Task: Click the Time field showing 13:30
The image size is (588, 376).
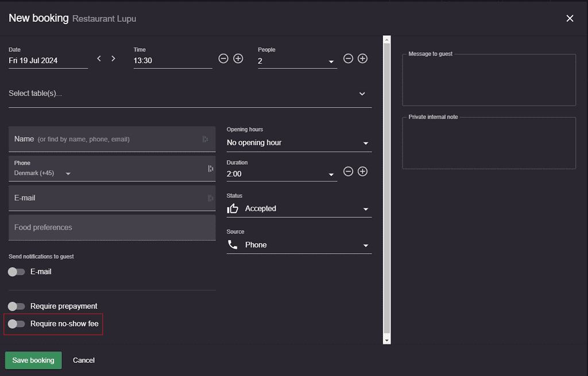Action: pyautogui.click(x=172, y=61)
